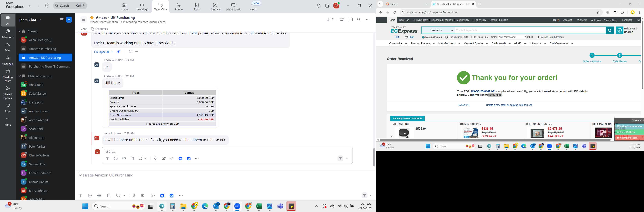
Task: Open Meeting chats in Zoom sidebar
Action: click(x=8, y=76)
